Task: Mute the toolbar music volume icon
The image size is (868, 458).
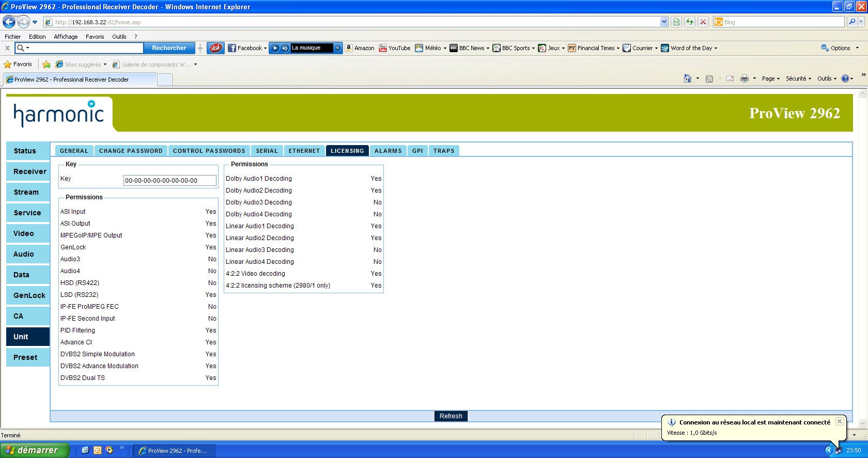Action: 285,48
